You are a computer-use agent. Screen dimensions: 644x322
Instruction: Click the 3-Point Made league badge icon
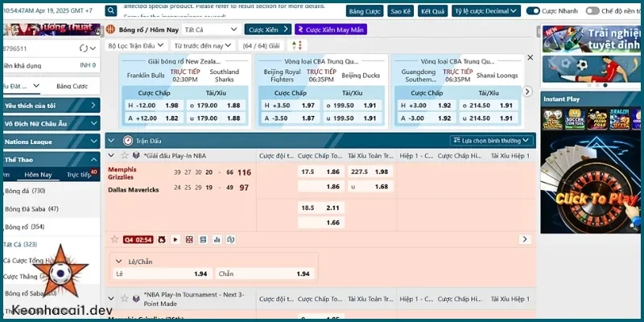[136, 299]
